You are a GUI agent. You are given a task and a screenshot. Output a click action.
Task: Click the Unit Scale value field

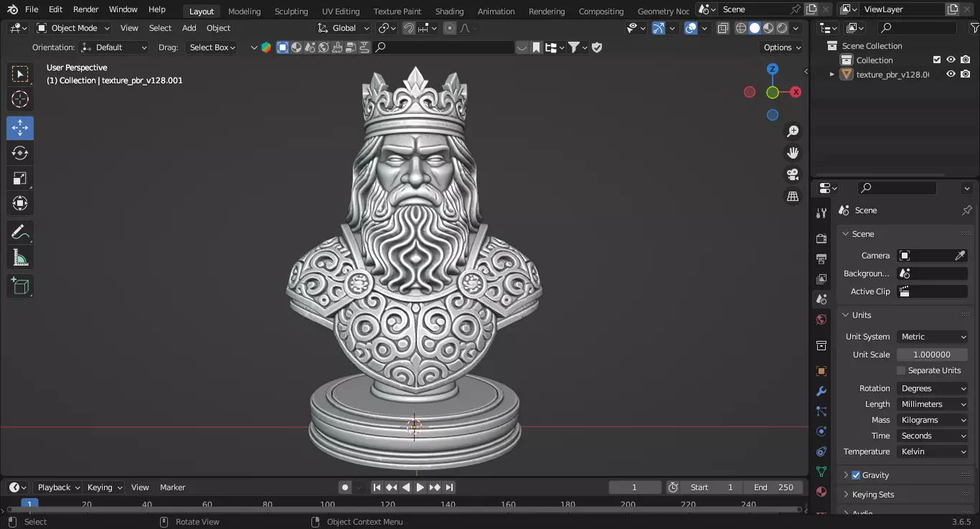click(x=932, y=355)
